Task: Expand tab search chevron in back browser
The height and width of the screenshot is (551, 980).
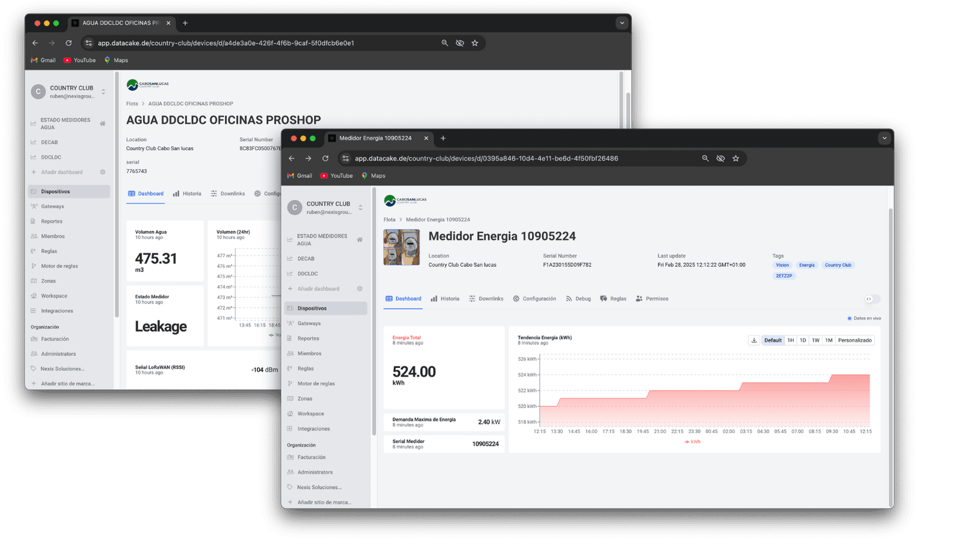Action: tap(622, 23)
